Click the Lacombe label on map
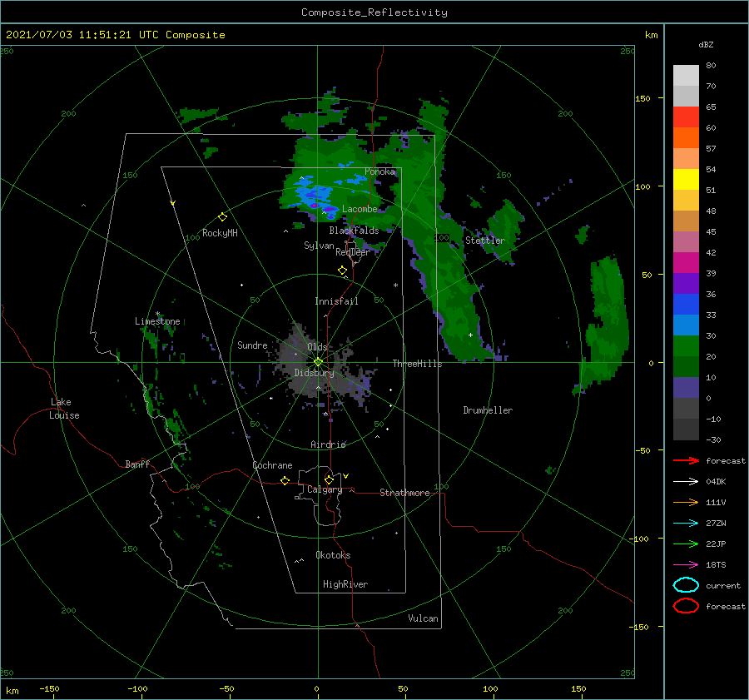Screen dimensions: 749x700 [360, 209]
